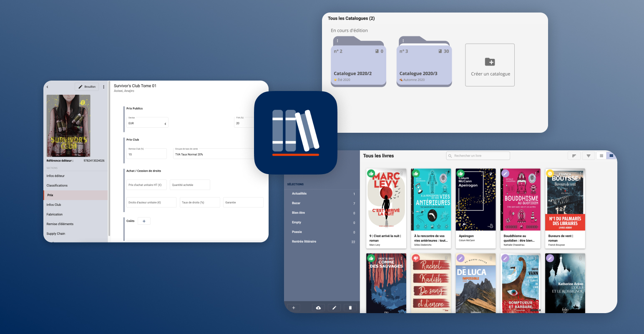The width and height of the screenshot is (644, 334).
Task: Open three-dot menu on Catalogue 2020/2 folder
Action: pyautogui.click(x=337, y=41)
